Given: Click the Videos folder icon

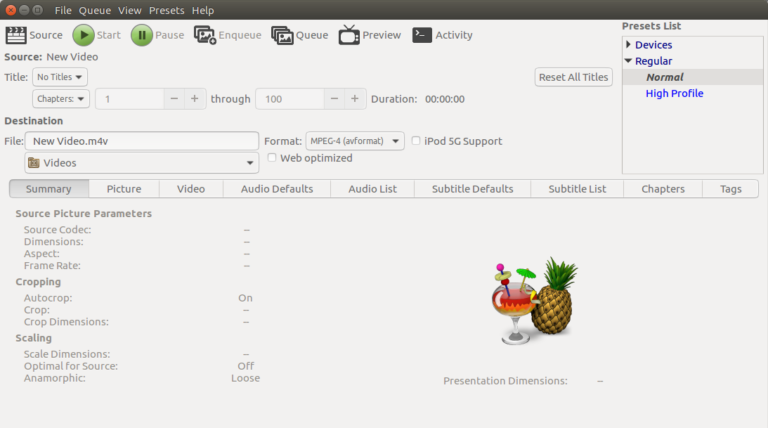Looking at the screenshot, I should pos(34,163).
